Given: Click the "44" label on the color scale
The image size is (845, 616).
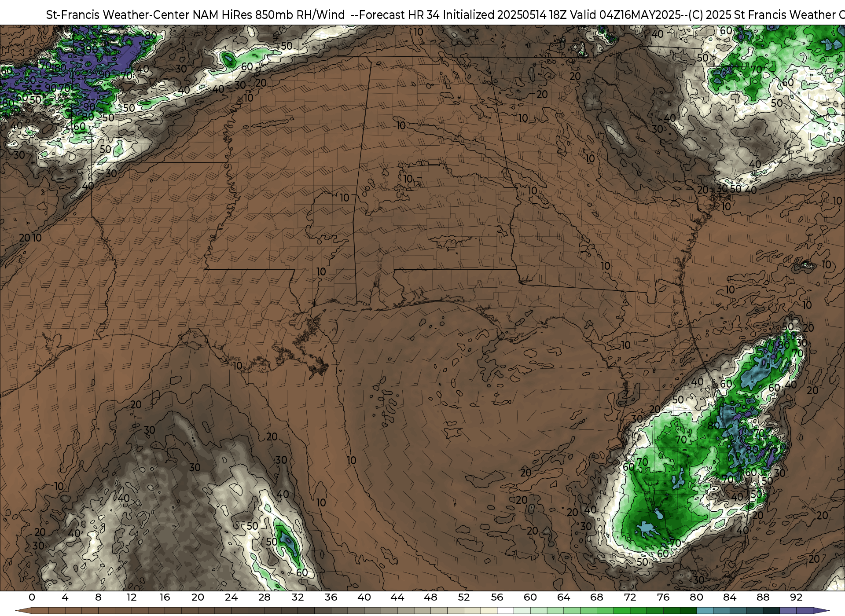Looking at the screenshot, I should click(x=397, y=598).
